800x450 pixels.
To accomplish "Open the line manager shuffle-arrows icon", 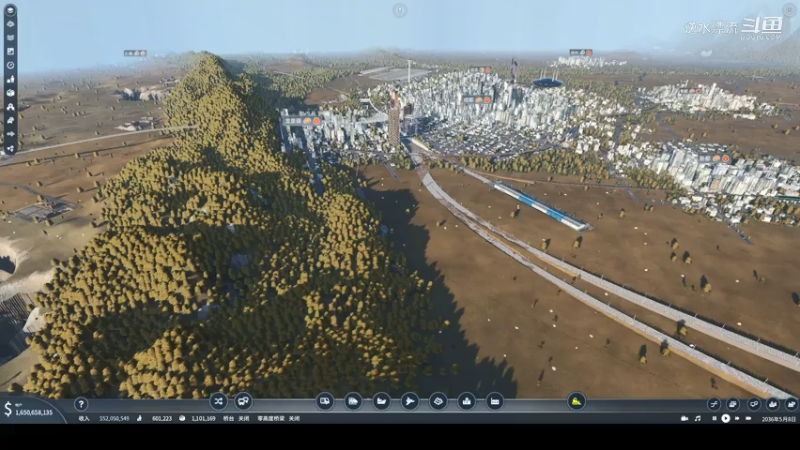I will coord(218,402).
